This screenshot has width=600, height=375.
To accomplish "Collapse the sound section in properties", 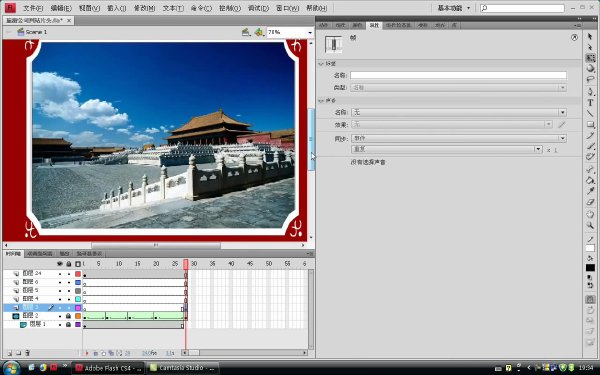I will [x=321, y=101].
